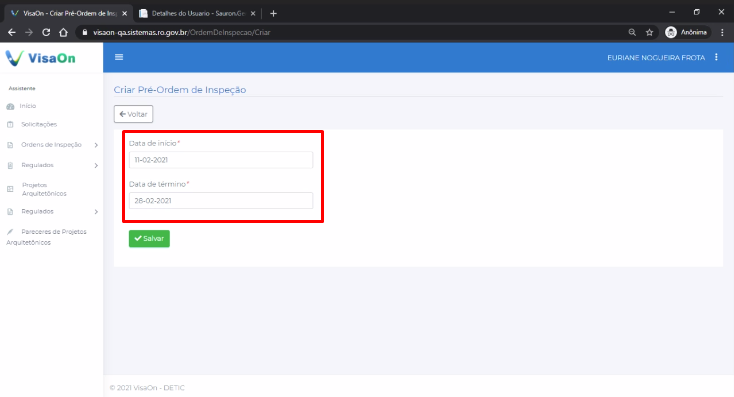Focus the Data de término field

(x=221, y=200)
